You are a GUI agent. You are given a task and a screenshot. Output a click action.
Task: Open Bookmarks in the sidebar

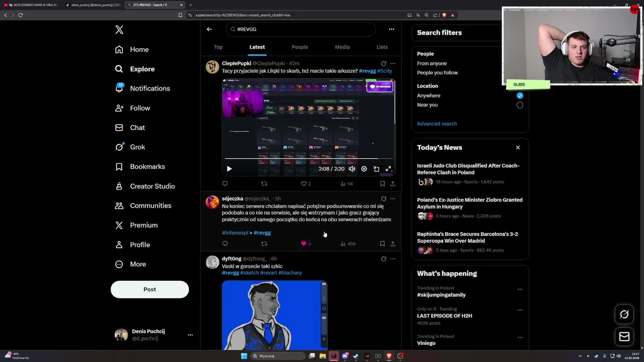140,166
